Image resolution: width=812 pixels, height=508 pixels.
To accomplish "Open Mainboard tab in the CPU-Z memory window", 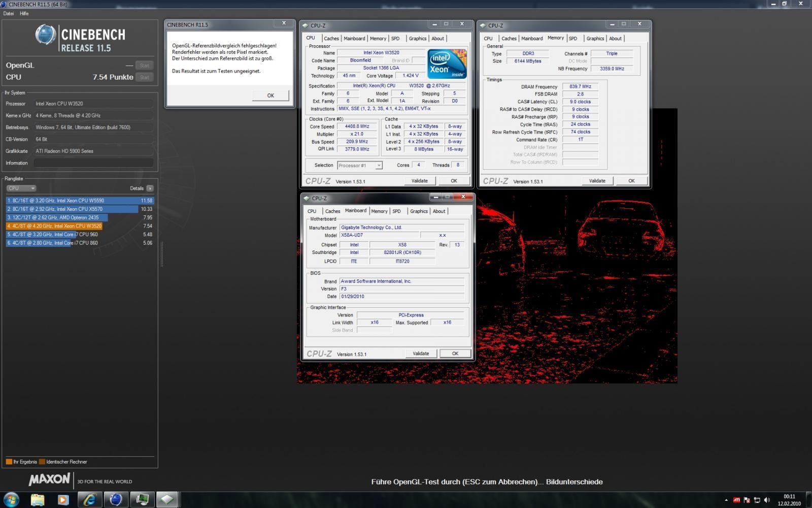I will pyautogui.click(x=532, y=39).
